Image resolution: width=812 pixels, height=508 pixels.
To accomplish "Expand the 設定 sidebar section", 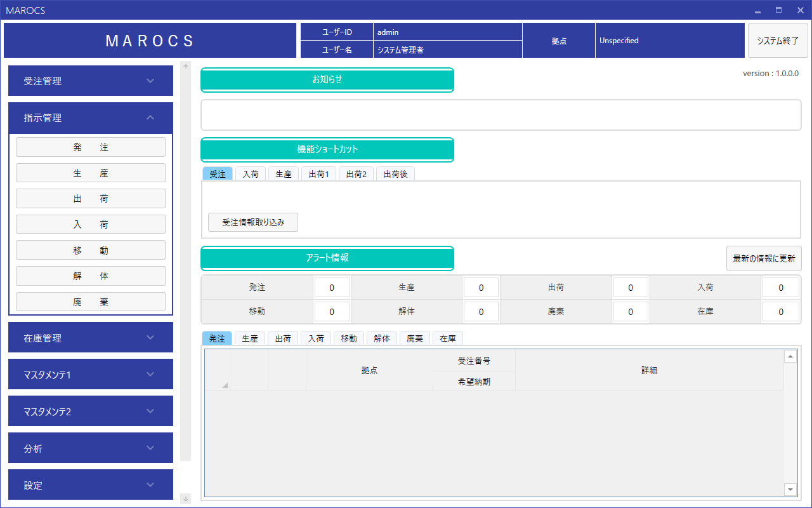I will click(91, 485).
